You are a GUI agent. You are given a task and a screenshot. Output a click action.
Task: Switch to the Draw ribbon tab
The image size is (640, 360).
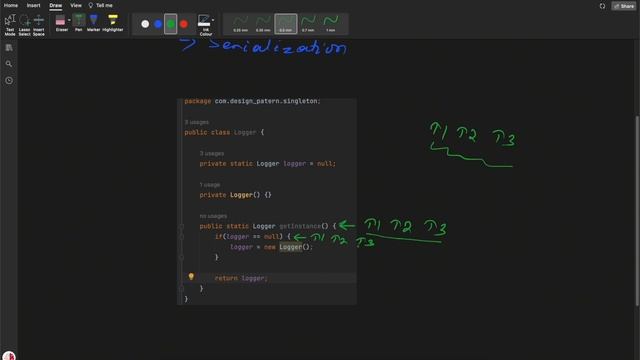click(x=56, y=5)
